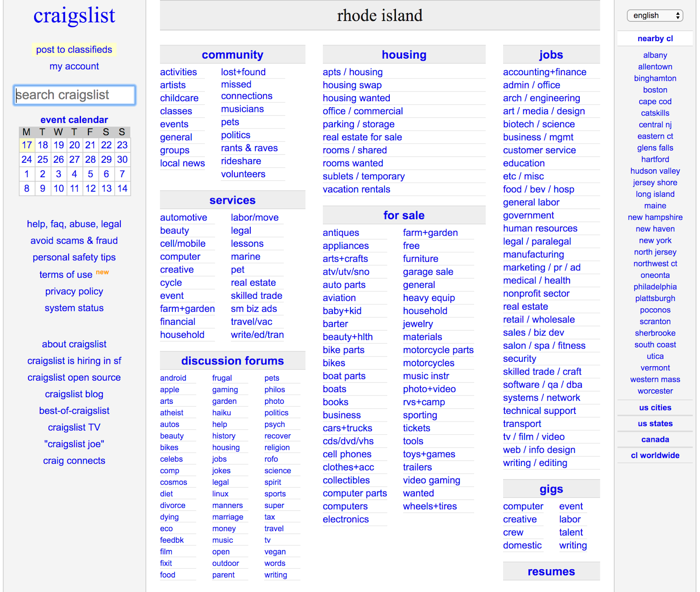
Task: Open automotive services
Action: [x=184, y=217]
